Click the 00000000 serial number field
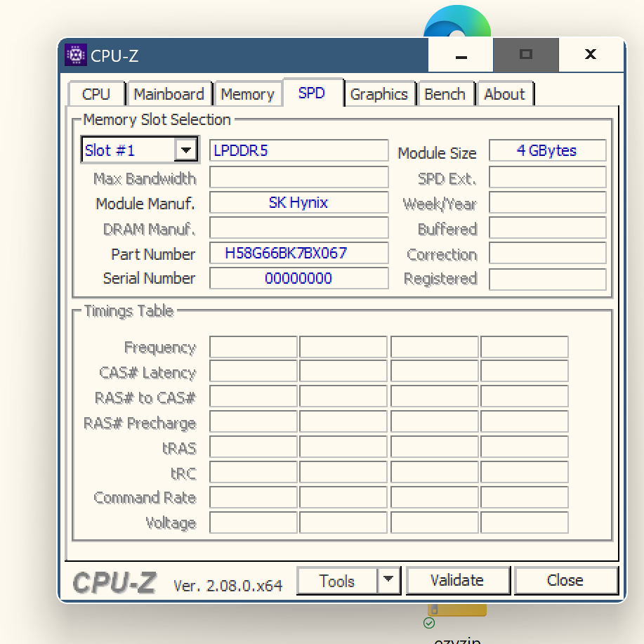Screen dimensions: 644x644 click(x=298, y=278)
